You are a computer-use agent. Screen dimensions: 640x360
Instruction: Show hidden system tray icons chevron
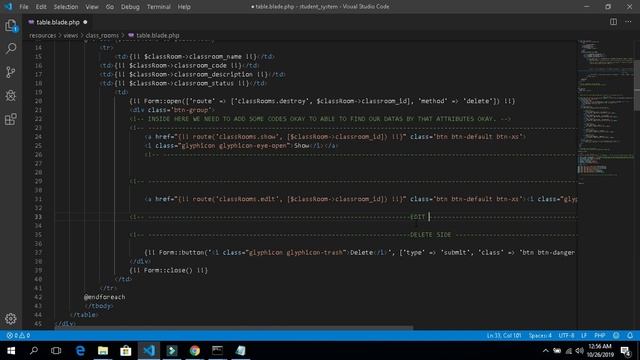click(x=545, y=351)
